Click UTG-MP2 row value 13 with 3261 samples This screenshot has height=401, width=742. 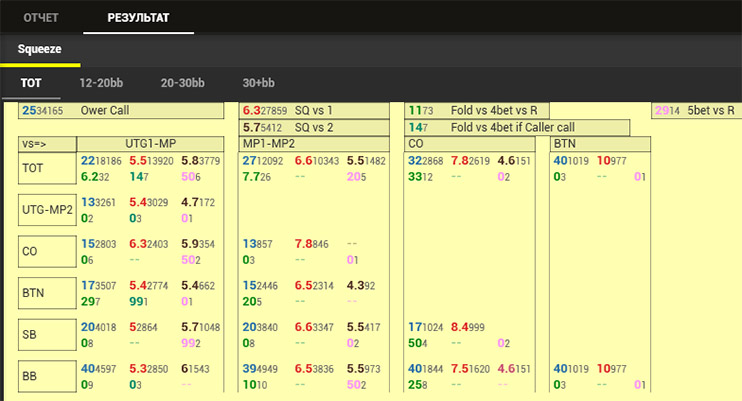point(98,203)
